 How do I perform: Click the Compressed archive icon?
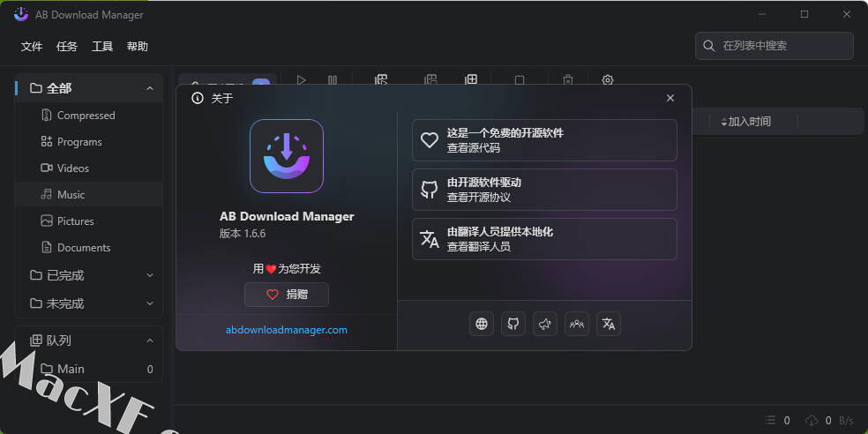pos(47,116)
